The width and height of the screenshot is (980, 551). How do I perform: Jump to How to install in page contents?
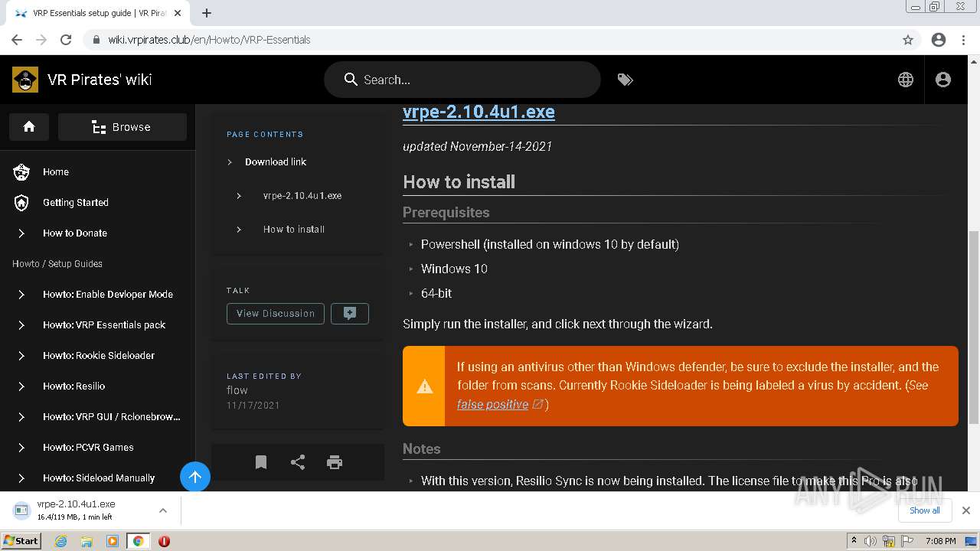coord(294,230)
